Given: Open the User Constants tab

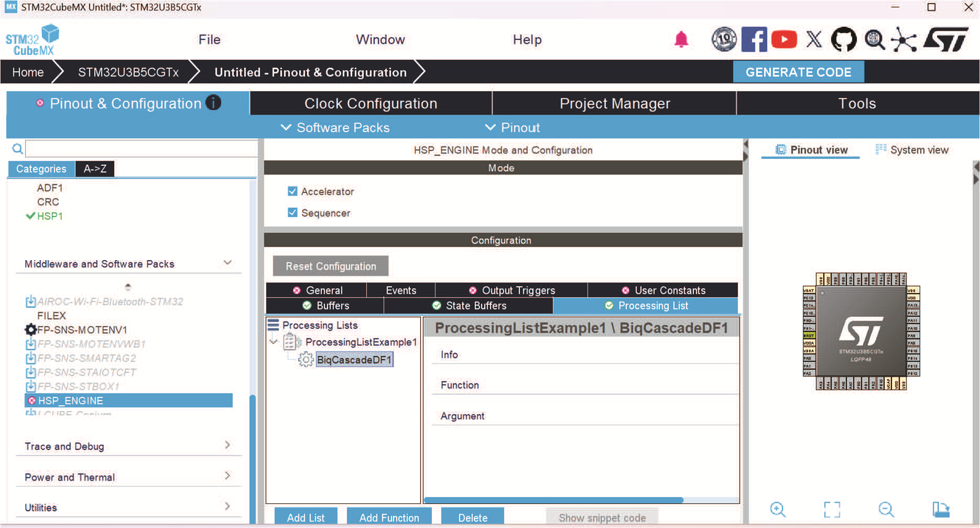Looking at the screenshot, I should [663, 290].
